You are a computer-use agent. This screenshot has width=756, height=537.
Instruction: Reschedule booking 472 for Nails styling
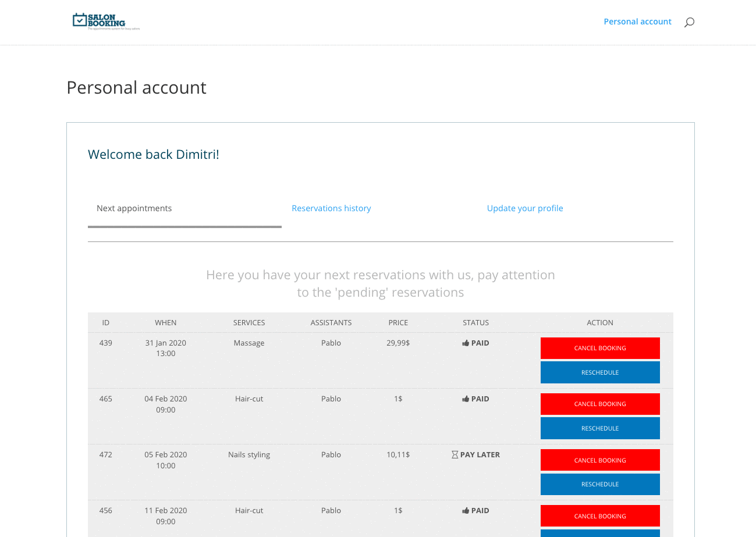click(x=600, y=484)
